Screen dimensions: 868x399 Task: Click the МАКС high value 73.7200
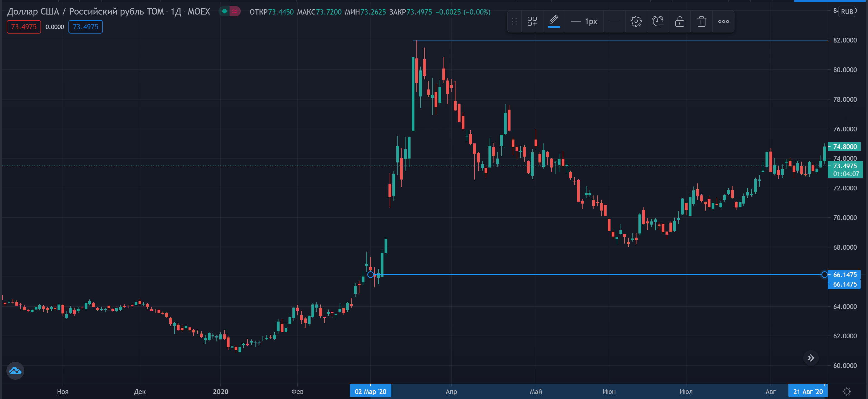[x=328, y=12]
